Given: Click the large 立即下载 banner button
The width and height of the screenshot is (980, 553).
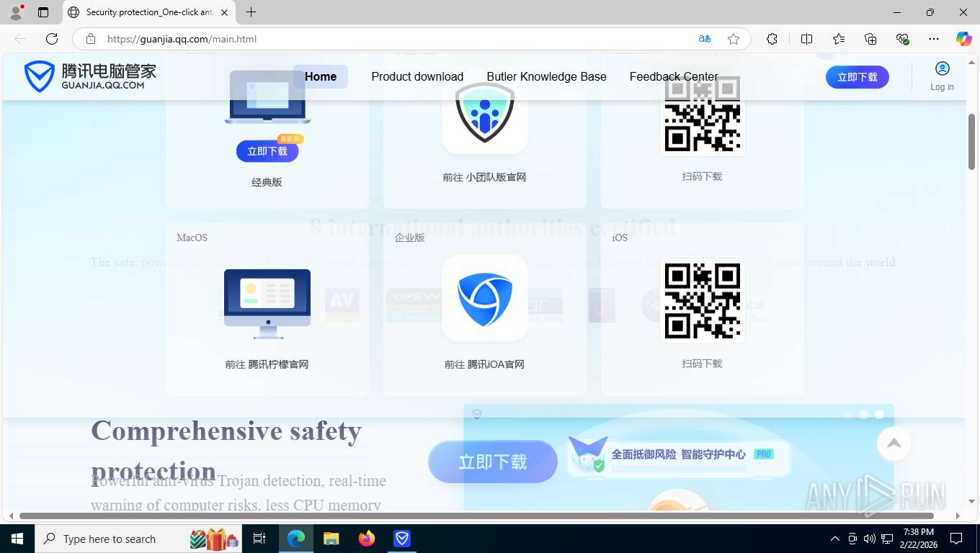Looking at the screenshot, I should pos(493,462).
